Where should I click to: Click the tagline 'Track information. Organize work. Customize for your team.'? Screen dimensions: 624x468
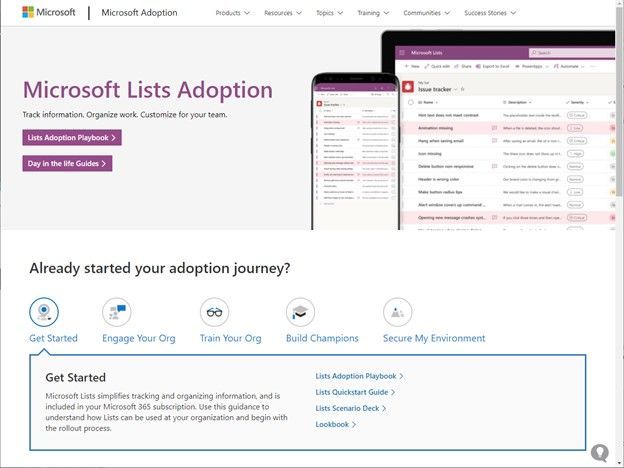125,115
